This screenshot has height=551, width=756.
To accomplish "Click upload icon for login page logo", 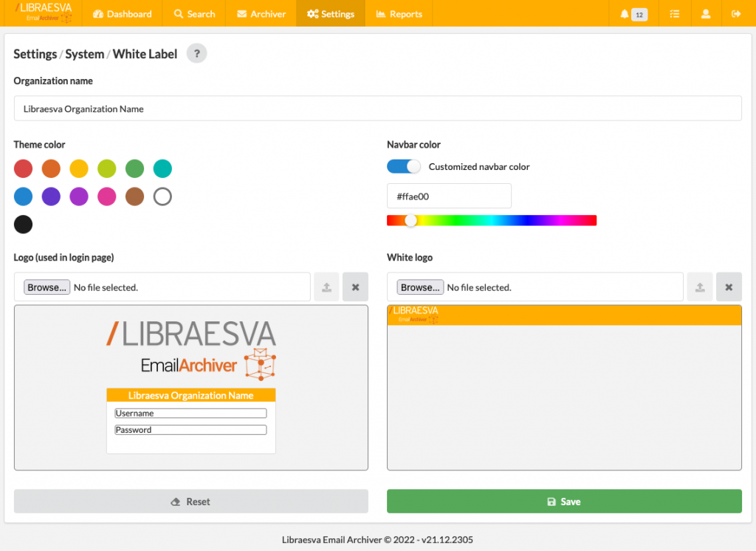I will [326, 287].
